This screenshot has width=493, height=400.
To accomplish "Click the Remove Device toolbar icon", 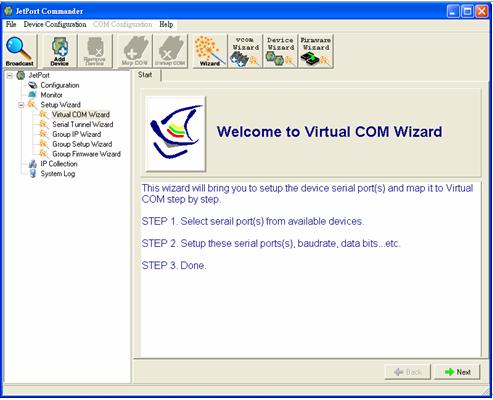I will 95,51.
